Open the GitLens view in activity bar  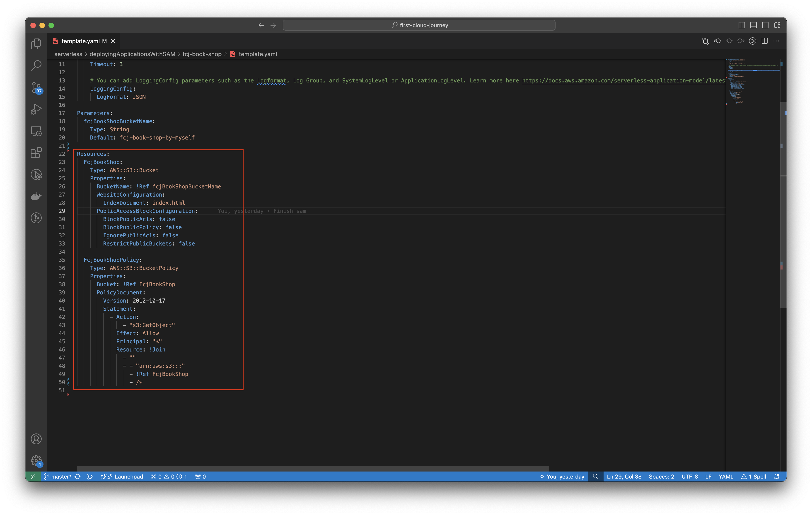[x=36, y=218]
